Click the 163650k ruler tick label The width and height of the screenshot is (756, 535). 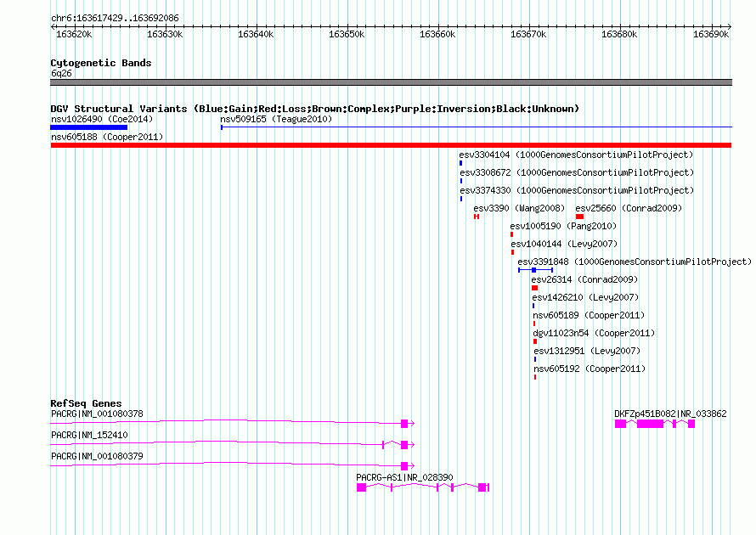click(347, 35)
